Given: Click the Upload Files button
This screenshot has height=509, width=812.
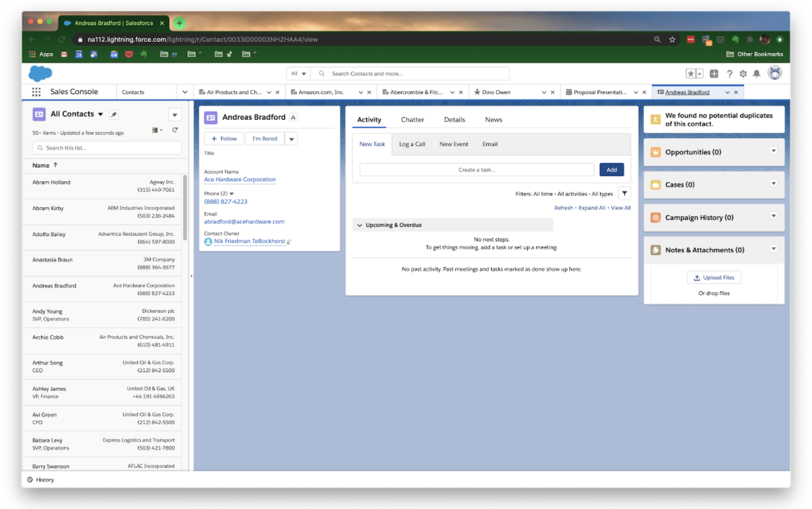Looking at the screenshot, I should pyautogui.click(x=714, y=278).
